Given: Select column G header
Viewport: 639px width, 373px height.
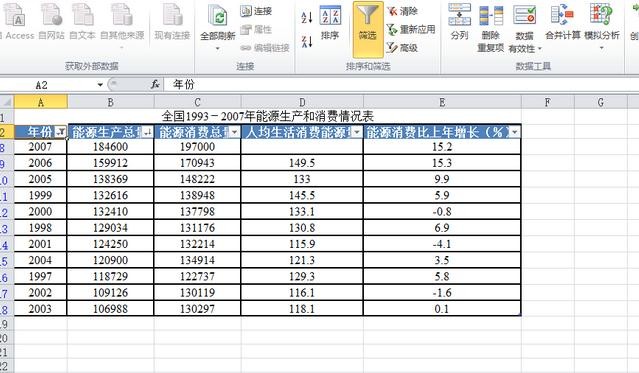Looking at the screenshot, I should 600,102.
